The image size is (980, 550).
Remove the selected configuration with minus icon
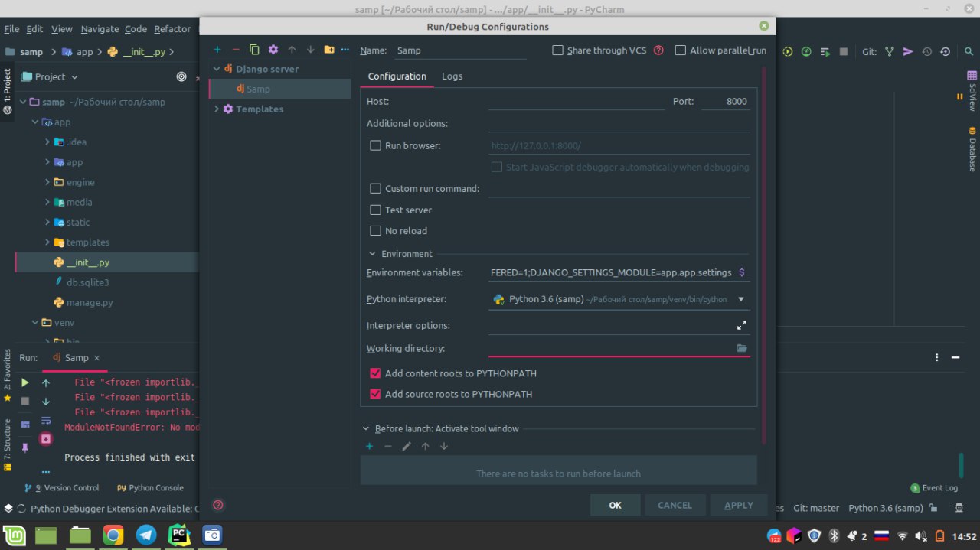236,50
